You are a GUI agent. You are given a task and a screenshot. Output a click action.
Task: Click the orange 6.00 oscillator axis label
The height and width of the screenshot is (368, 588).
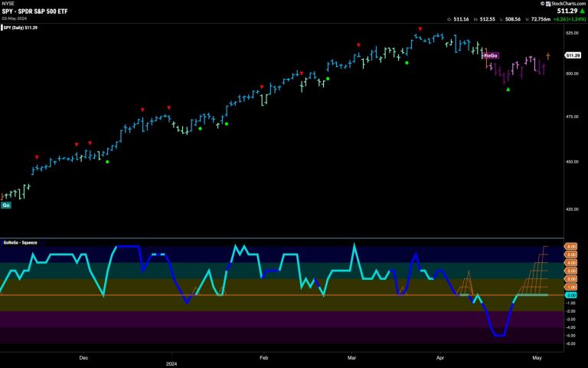570,246
